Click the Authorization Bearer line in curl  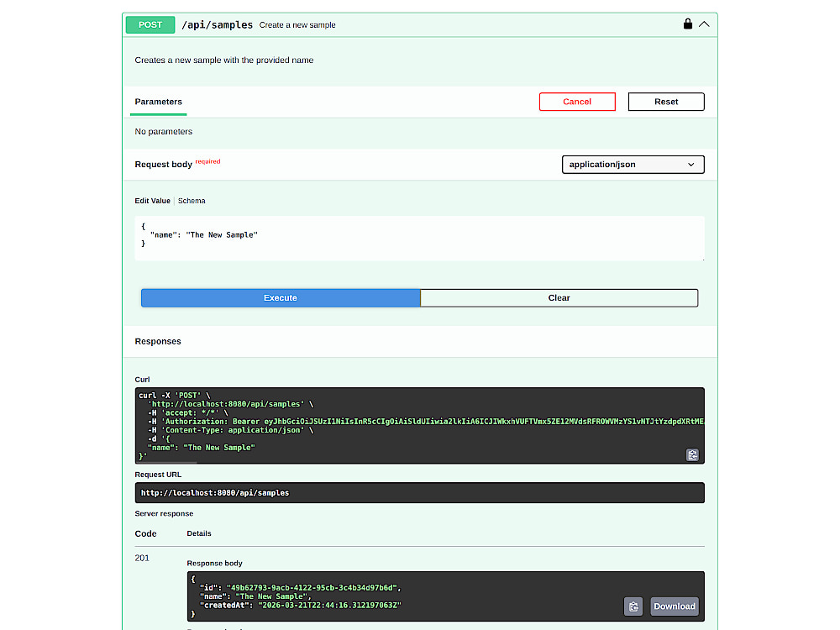(426, 422)
